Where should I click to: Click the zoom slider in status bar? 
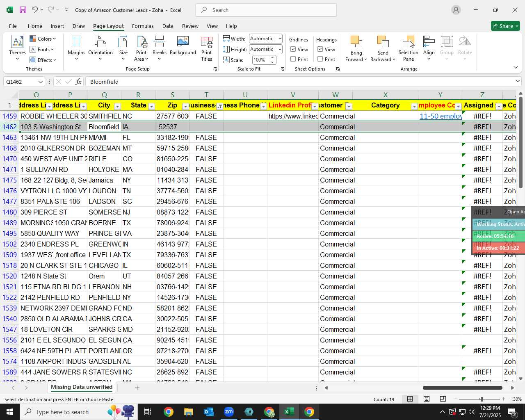click(x=481, y=399)
